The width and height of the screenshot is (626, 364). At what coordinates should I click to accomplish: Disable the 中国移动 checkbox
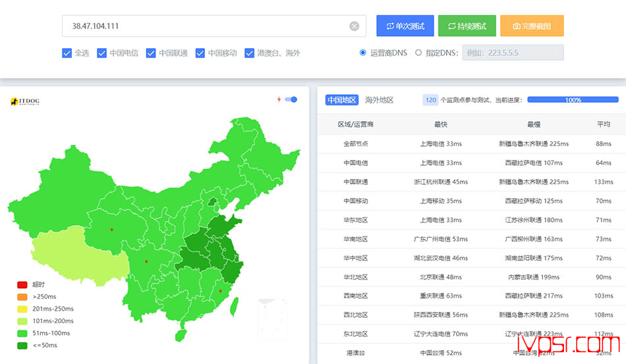[x=200, y=53]
